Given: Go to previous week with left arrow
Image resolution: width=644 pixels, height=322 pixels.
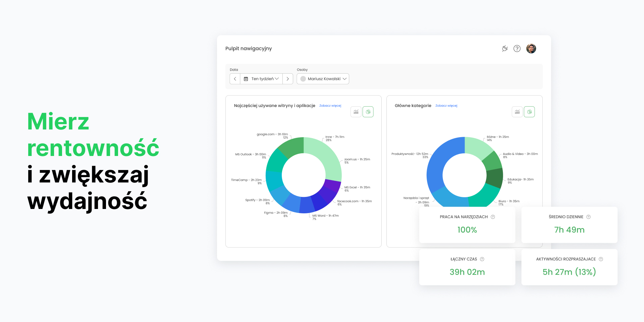Looking at the screenshot, I should coord(235,79).
